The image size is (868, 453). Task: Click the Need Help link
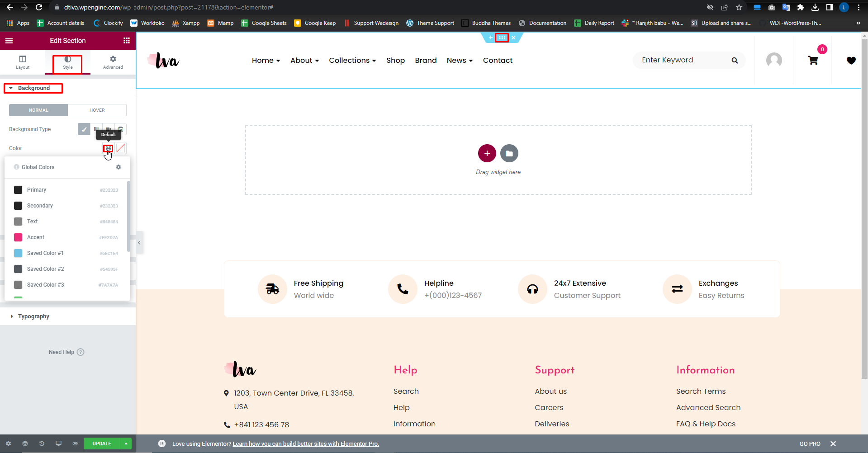[x=66, y=352]
